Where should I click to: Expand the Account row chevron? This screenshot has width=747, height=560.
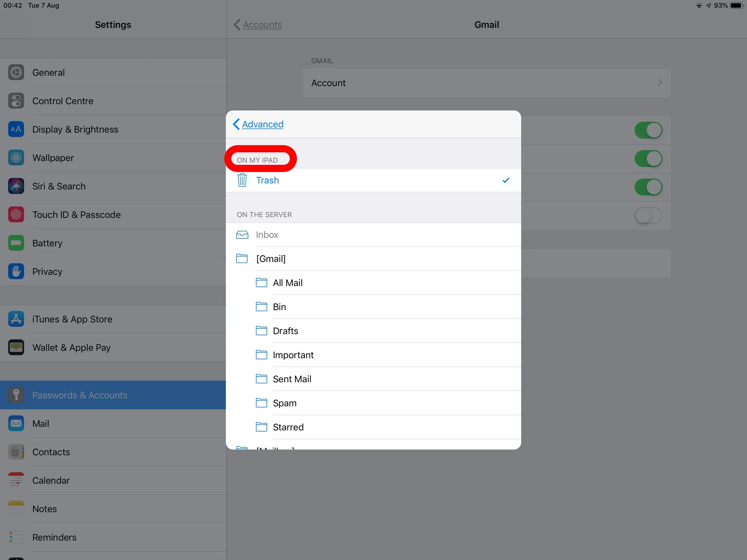(x=660, y=83)
